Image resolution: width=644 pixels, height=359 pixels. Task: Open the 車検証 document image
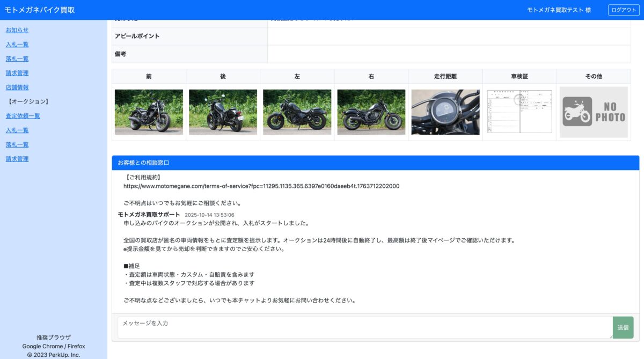click(519, 112)
